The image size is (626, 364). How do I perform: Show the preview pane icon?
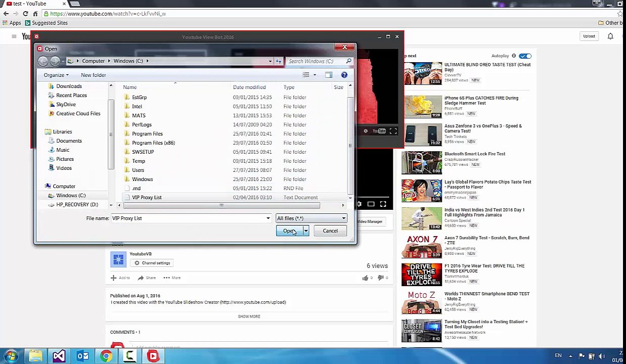pyautogui.click(x=329, y=75)
